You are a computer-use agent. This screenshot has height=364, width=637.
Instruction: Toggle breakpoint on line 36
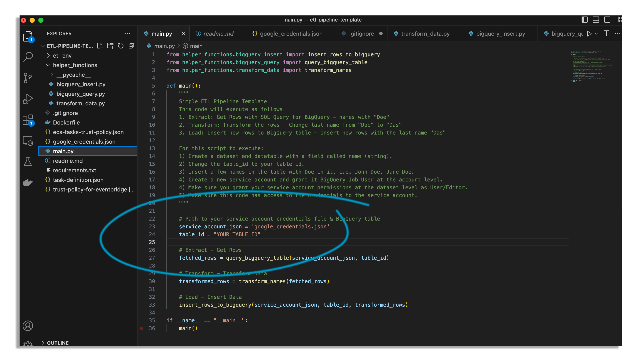tap(141, 328)
